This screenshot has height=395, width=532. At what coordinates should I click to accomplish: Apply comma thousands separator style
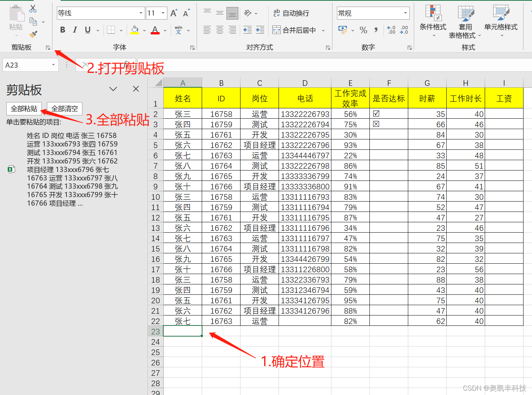point(376,30)
